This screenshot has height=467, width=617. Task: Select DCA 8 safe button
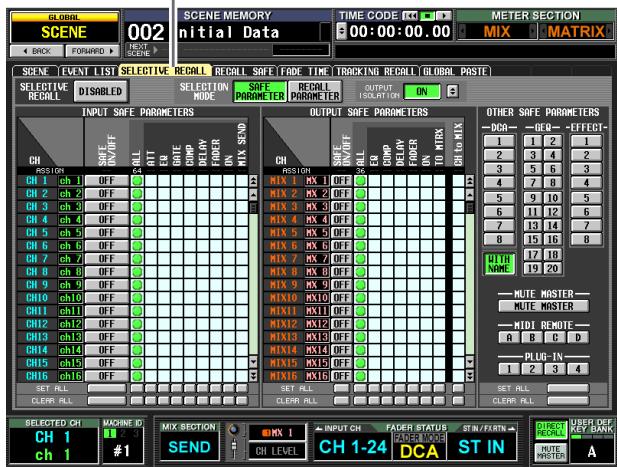[x=499, y=239]
